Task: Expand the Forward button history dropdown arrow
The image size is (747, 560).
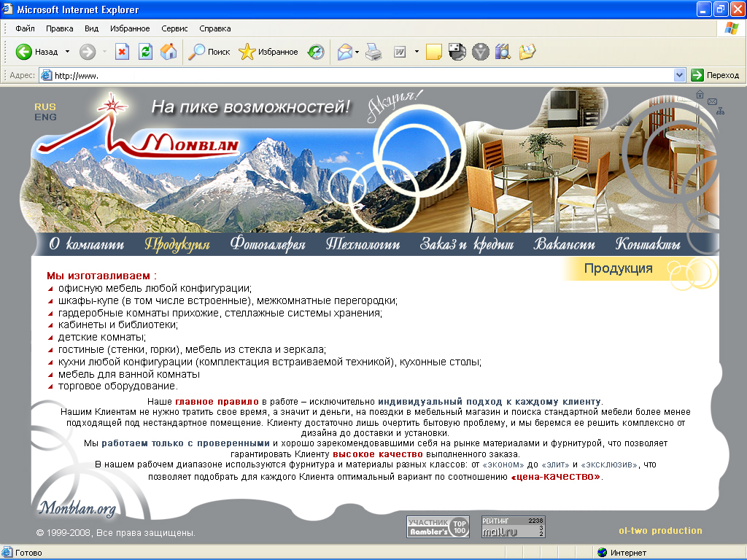Action: pyautogui.click(x=104, y=52)
